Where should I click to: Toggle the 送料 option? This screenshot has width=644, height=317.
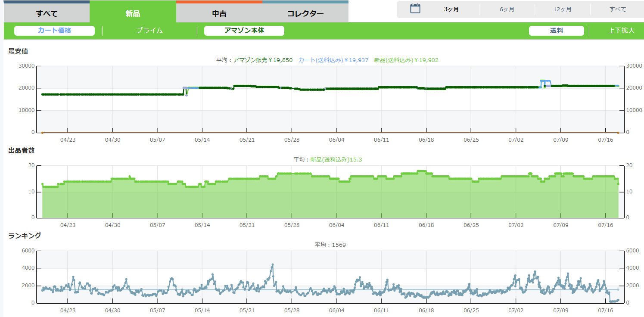pos(556,31)
